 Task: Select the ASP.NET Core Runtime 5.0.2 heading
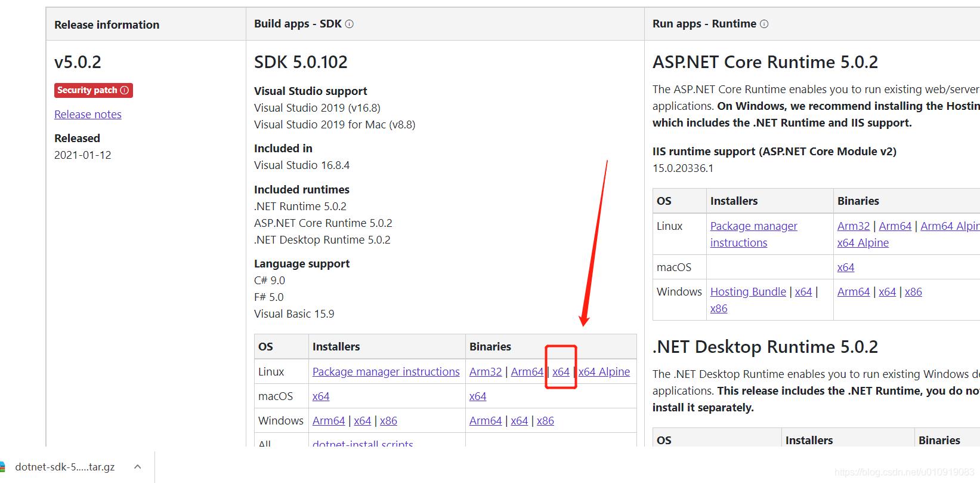point(765,62)
